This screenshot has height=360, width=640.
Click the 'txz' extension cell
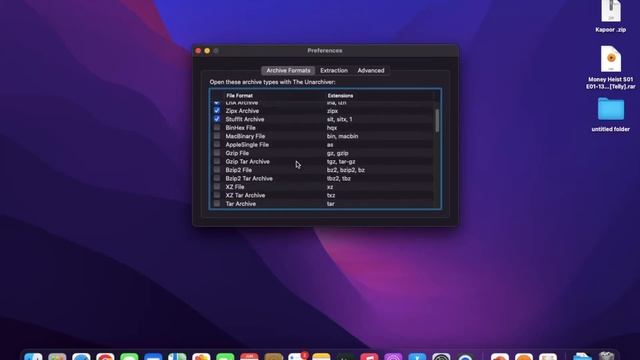click(x=331, y=196)
